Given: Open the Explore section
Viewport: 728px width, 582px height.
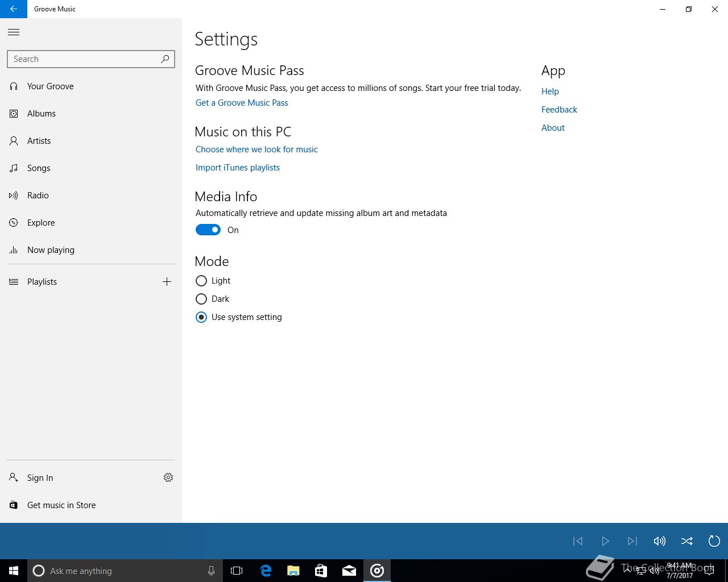Looking at the screenshot, I should 91,223.
